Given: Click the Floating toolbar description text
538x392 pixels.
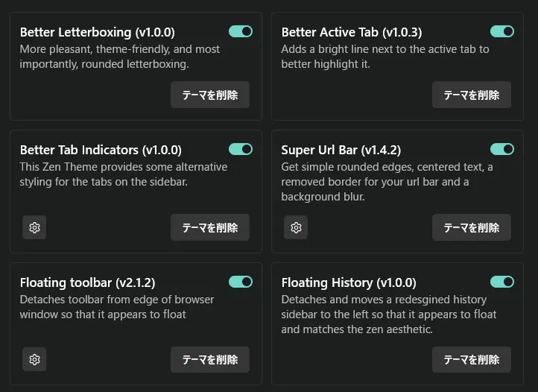Looking at the screenshot, I should point(117,307).
